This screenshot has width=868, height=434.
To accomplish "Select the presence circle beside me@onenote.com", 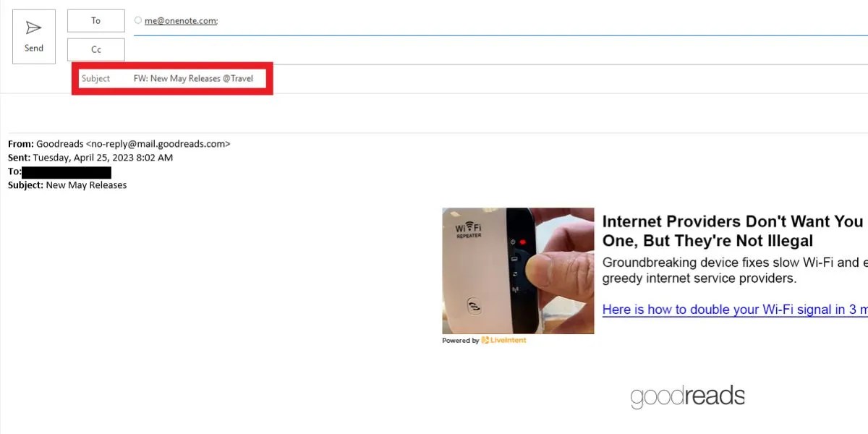I will click(137, 21).
